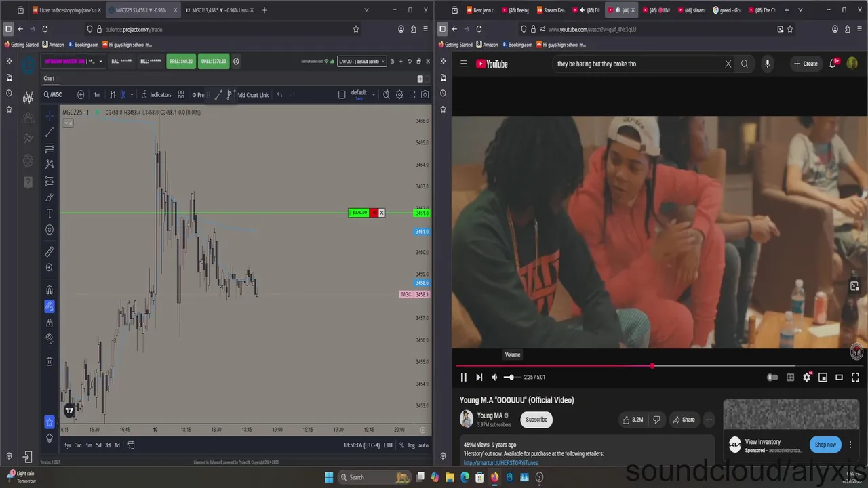Select the ruler measure tool
The image size is (868, 488).
50,251
